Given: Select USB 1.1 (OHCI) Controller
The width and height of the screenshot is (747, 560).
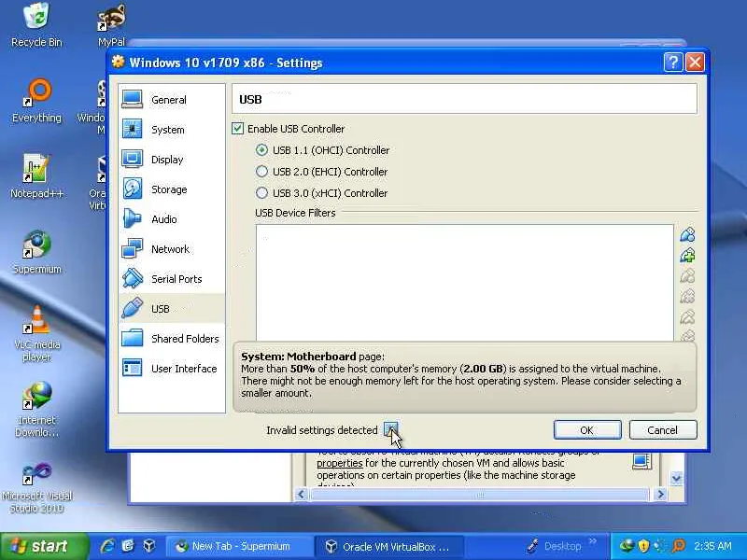Looking at the screenshot, I should 322,150.
